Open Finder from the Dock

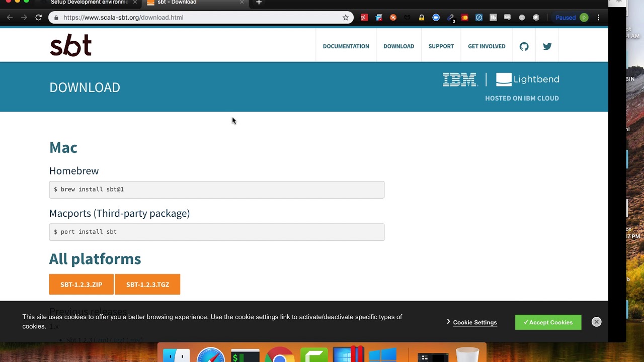pos(176,355)
